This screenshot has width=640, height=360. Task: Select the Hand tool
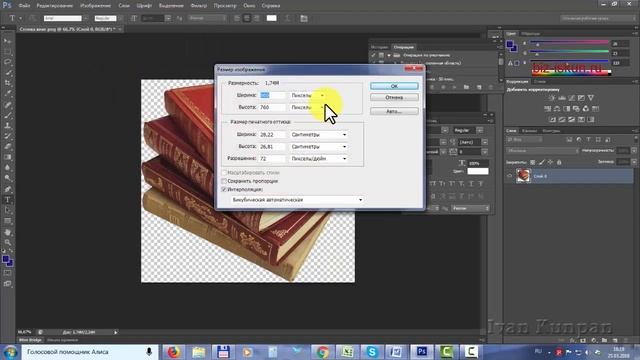point(7,232)
